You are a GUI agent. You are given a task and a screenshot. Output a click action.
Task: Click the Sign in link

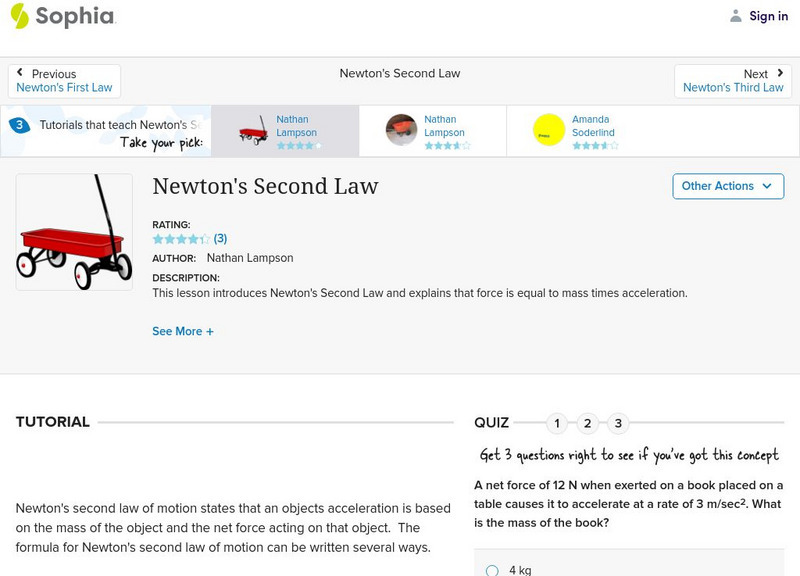pos(768,16)
